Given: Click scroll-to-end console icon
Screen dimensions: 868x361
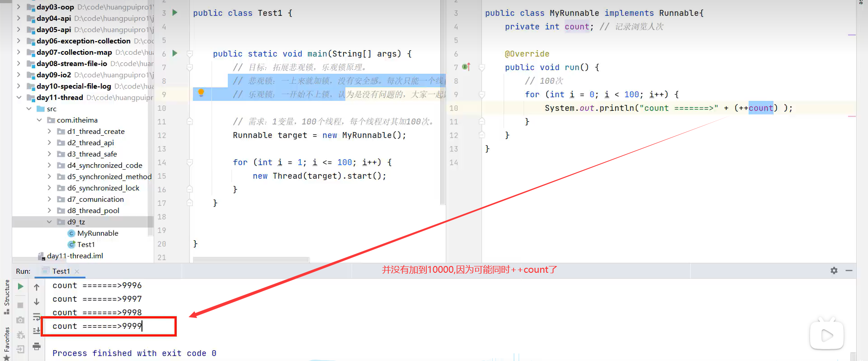Looking at the screenshot, I should (x=37, y=331).
